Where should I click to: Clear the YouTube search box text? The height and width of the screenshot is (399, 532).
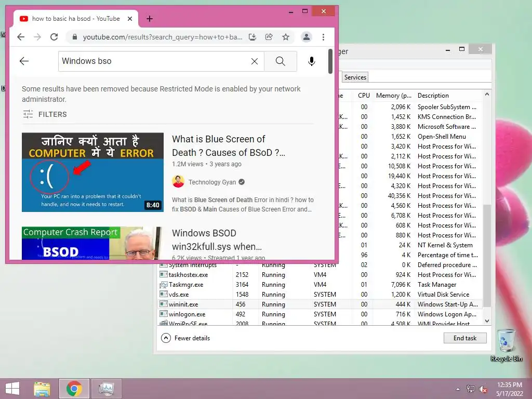coord(255,61)
